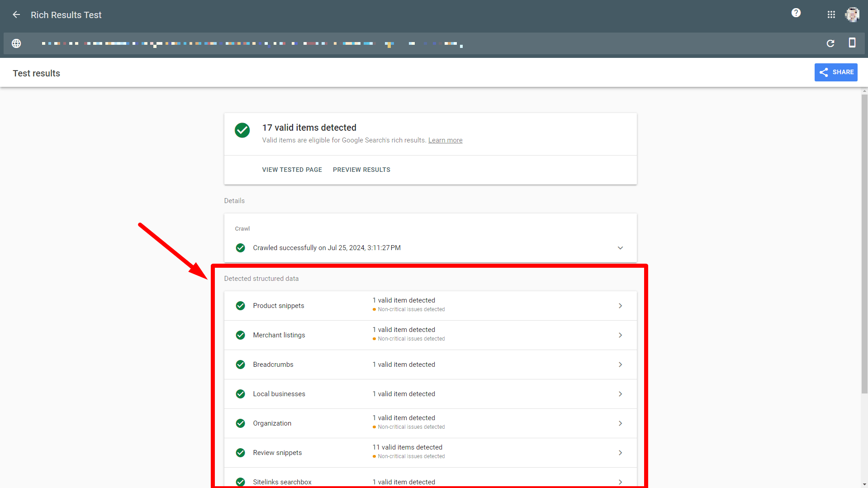
Task: Click '17 valid items detected' heading
Action: tap(309, 128)
